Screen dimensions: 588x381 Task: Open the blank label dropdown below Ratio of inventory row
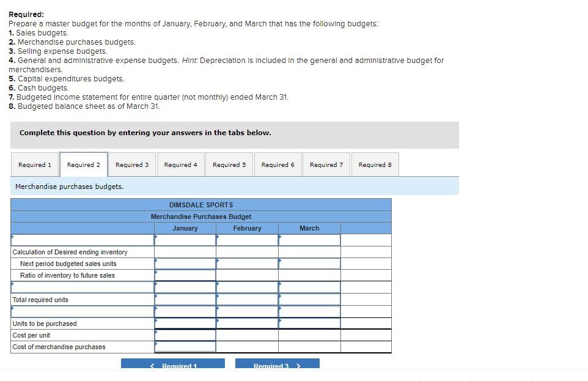point(83,287)
